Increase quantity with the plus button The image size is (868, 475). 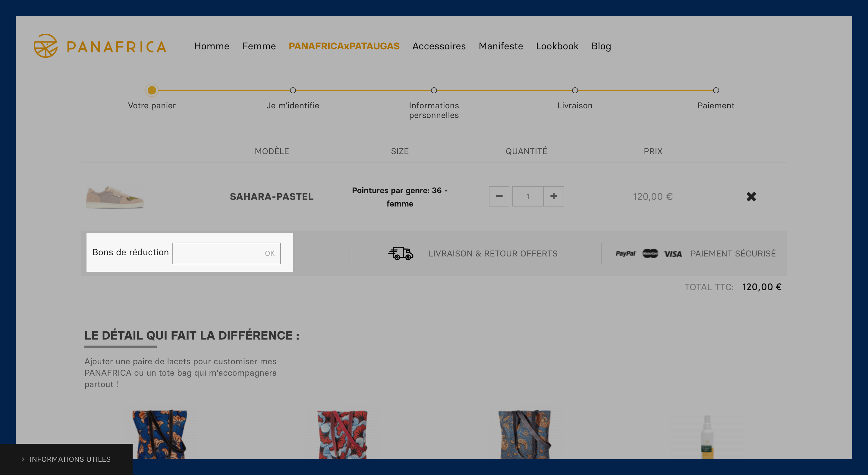pos(554,196)
